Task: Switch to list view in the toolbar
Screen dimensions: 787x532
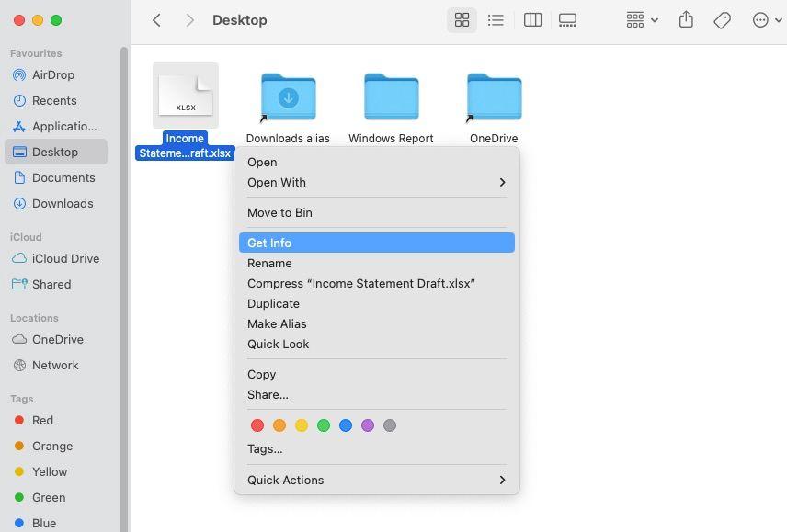Action: 496,19
